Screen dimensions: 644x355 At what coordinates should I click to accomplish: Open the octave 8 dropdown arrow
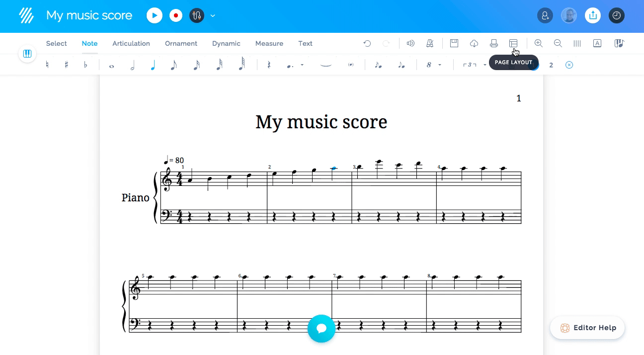(440, 65)
